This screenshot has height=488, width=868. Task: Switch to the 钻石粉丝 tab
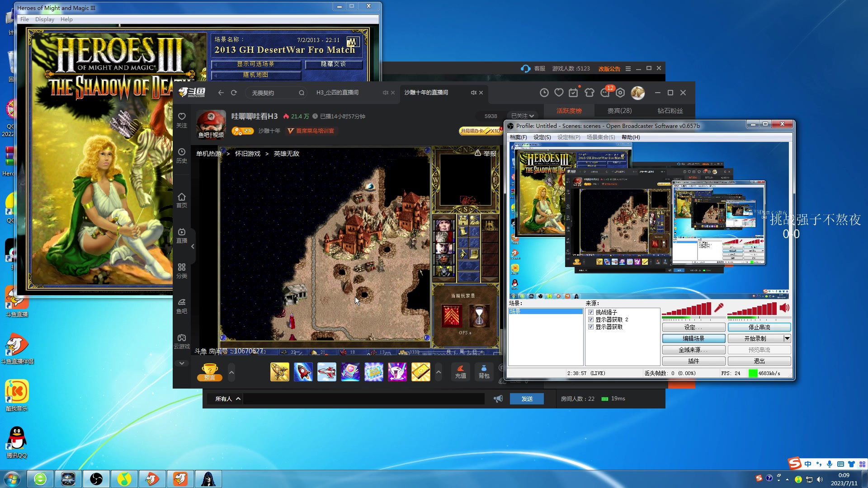pyautogui.click(x=670, y=111)
